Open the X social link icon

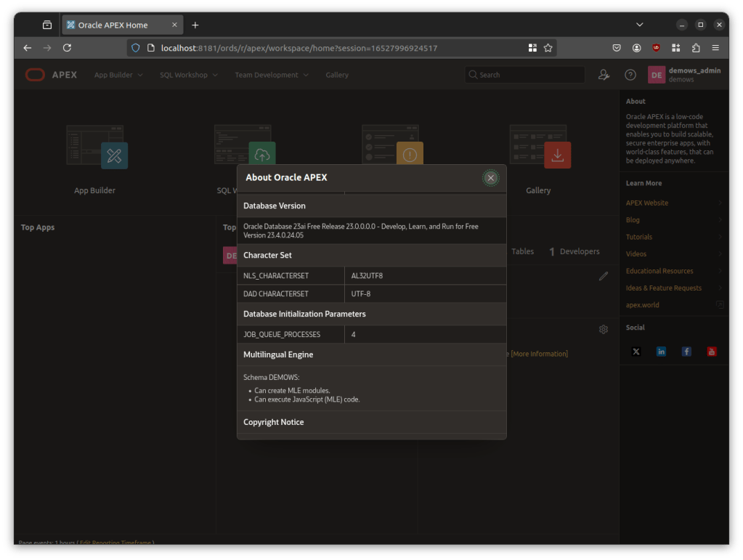636,352
